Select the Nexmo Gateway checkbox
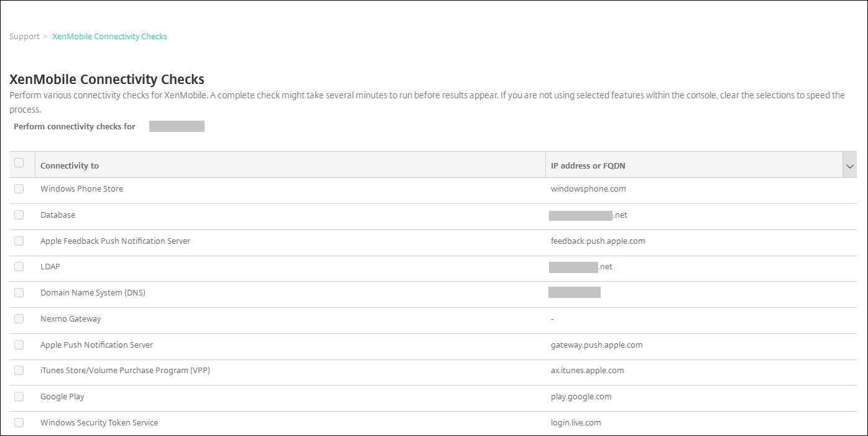Viewport: 868px width, 436px height. click(x=19, y=319)
